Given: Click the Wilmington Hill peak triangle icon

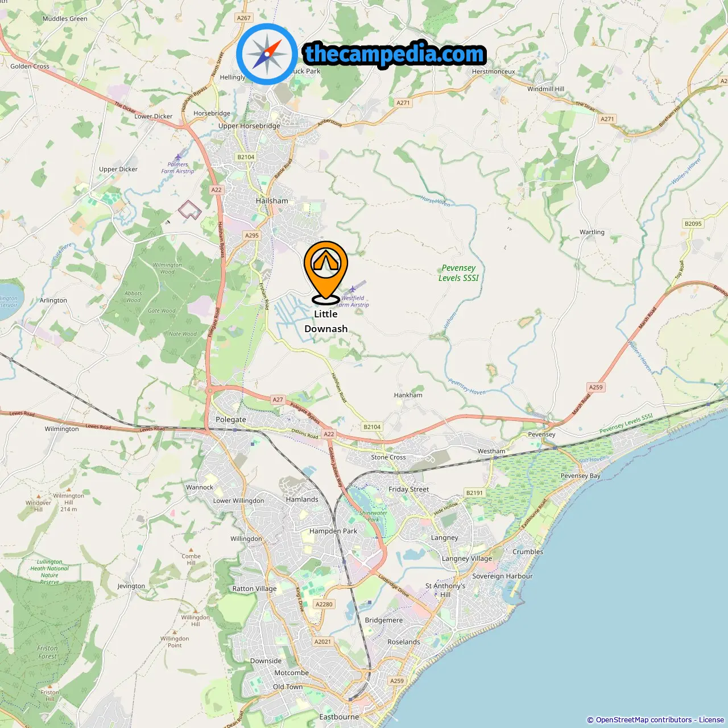Looking at the screenshot, I should pyautogui.click(x=68, y=488).
